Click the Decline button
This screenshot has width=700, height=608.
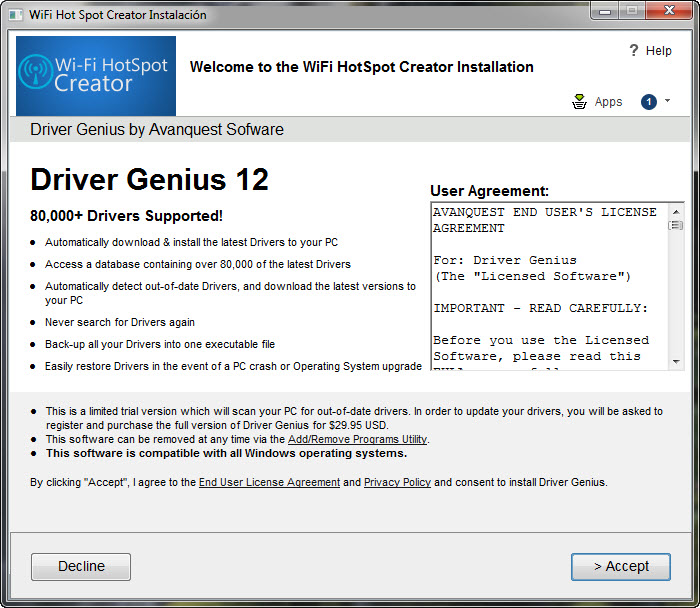coord(81,566)
